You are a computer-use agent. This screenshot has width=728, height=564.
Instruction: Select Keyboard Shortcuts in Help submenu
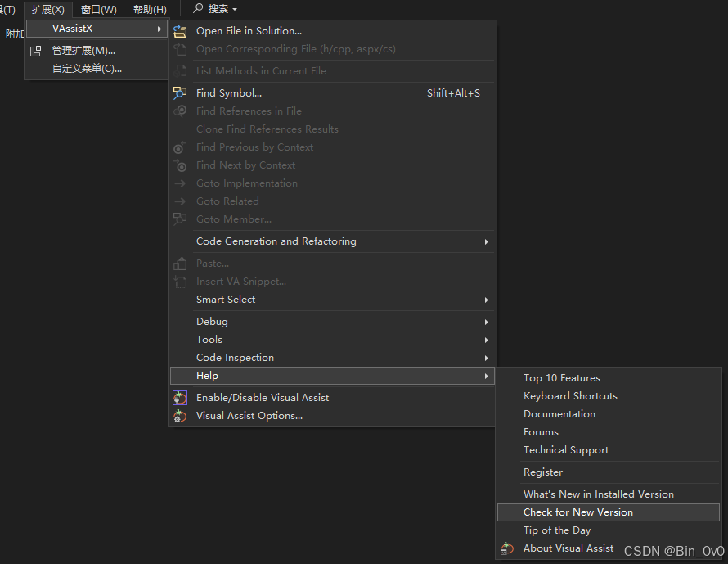(609, 396)
